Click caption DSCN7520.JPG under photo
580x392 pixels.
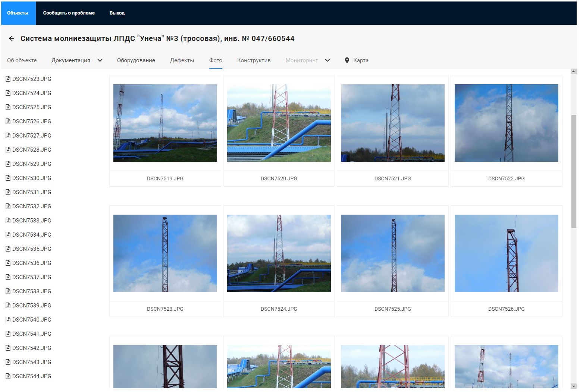tap(279, 178)
